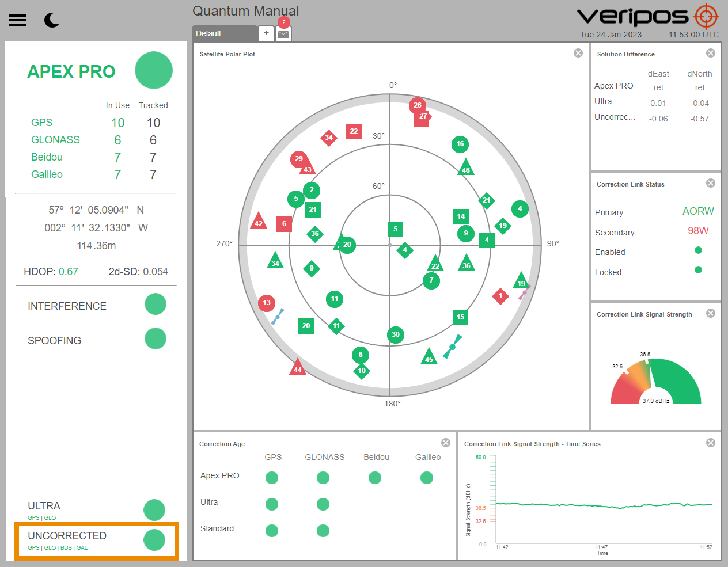The width and height of the screenshot is (728, 567).
Task: Click the UNCORRECTED solution label
Action: [x=67, y=536]
